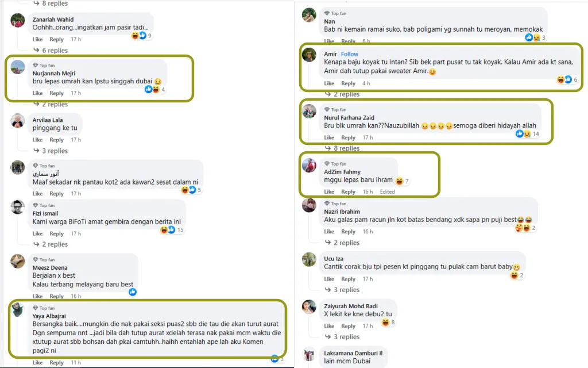588x368 pixels.
Task: View reactions on Fizi Ismail's comment
Action: click(168, 230)
